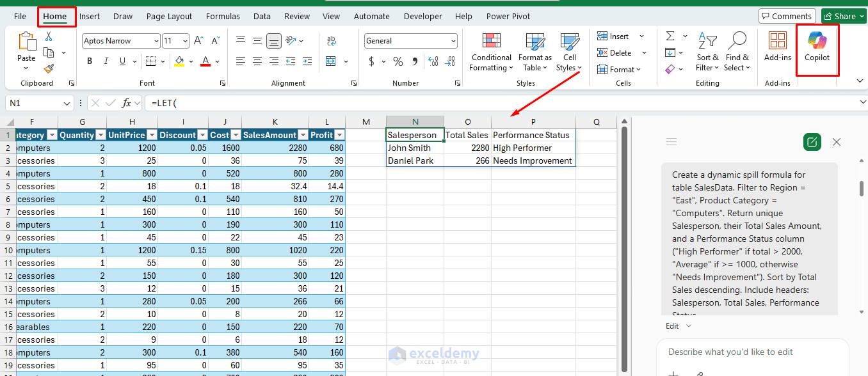Click the Accounting dollar format icon
Image resolution: width=868 pixels, height=376 pixels.
[x=372, y=61]
